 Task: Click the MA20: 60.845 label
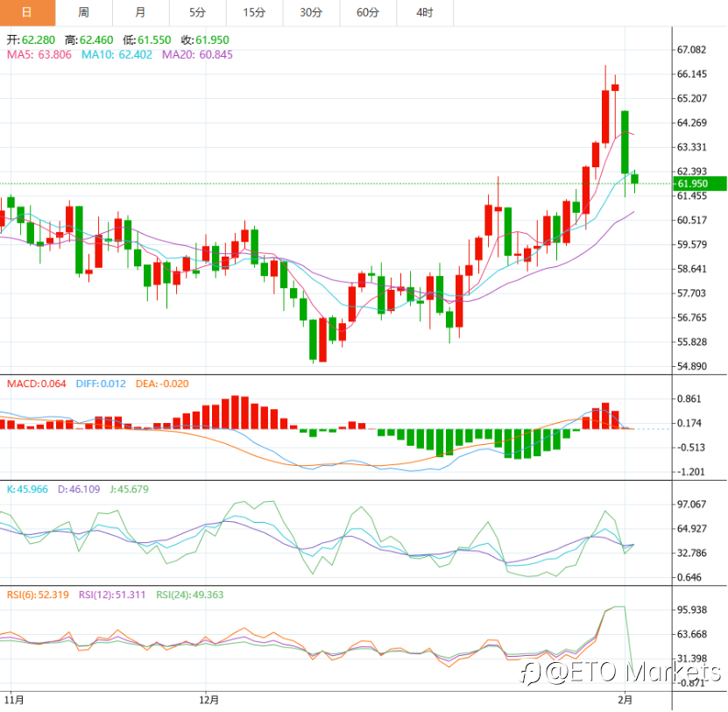(x=197, y=55)
